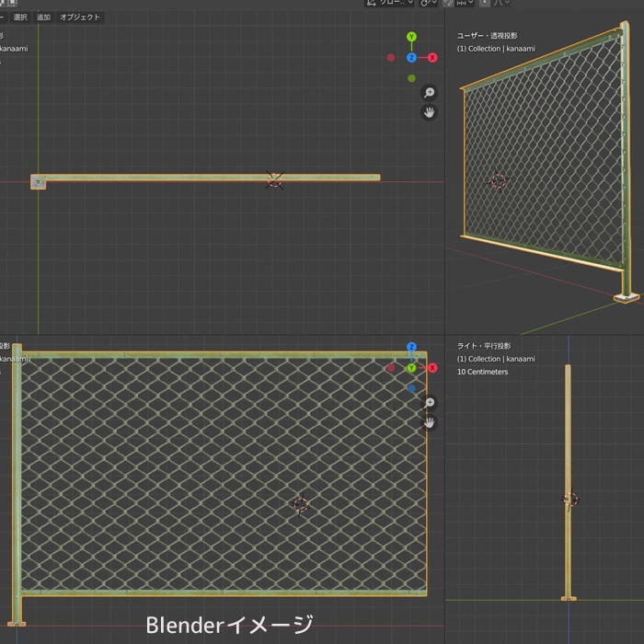Open the 選択 (Select) menu
The height and width of the screenshot is (644, 644).
(x=20, y=17)
